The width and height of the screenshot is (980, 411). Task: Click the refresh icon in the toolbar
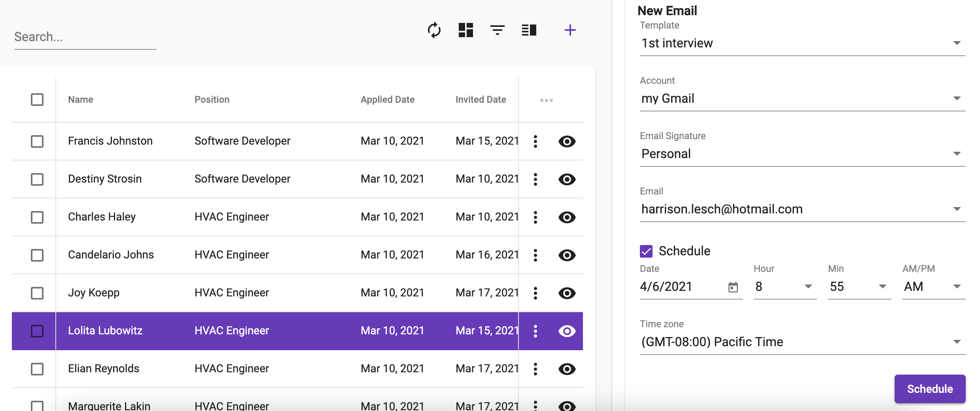pyautogui.click(x=434, y=30)
